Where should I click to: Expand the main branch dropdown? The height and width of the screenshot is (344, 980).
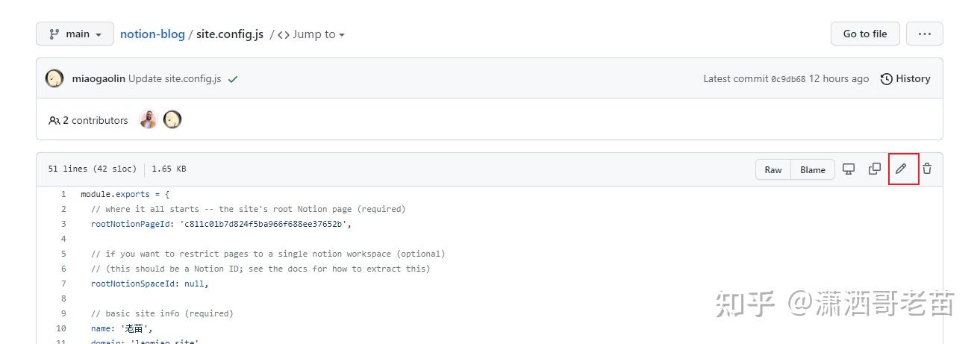[75, 34]
